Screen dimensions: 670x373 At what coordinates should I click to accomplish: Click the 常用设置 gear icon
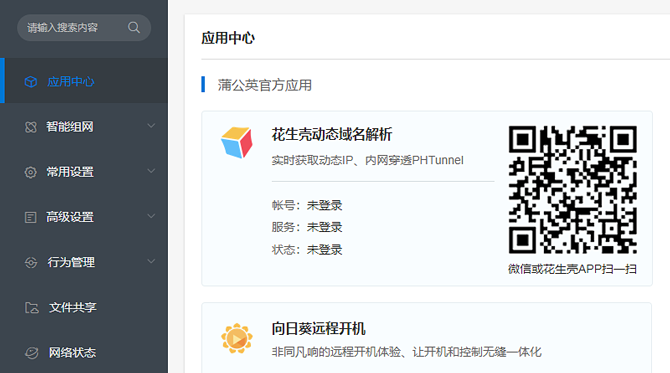click(x=30, y=172)
